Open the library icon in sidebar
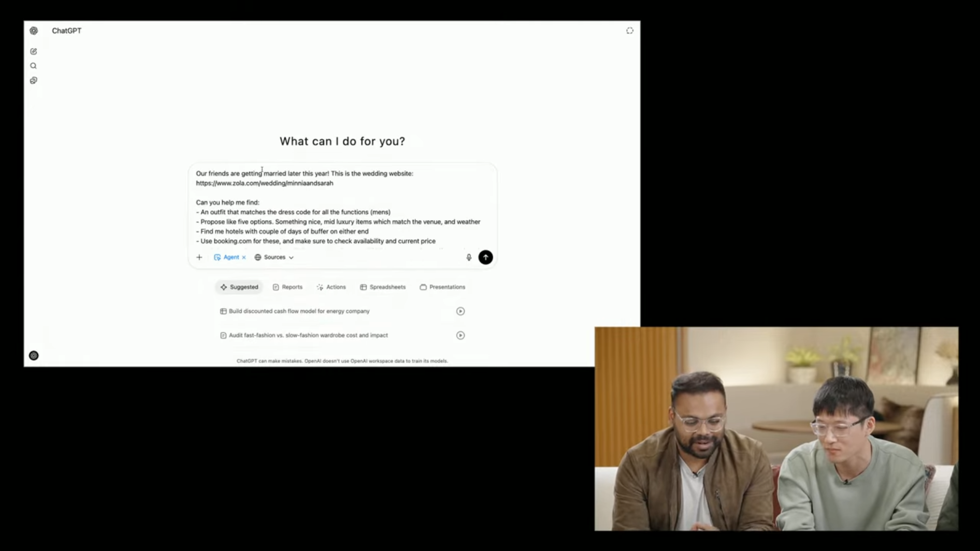Screen dimensions: 980x551 tap(34, 80)
